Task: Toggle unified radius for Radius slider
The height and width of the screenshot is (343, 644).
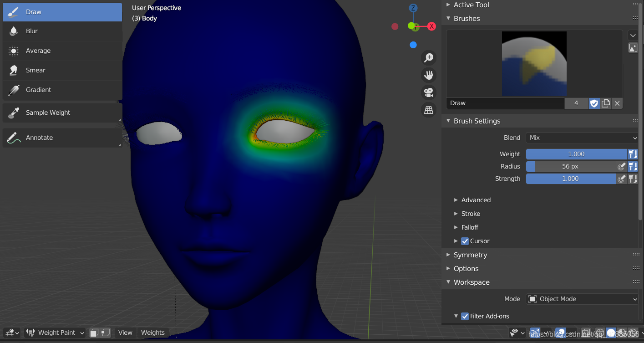Action: tap(633, 167)
